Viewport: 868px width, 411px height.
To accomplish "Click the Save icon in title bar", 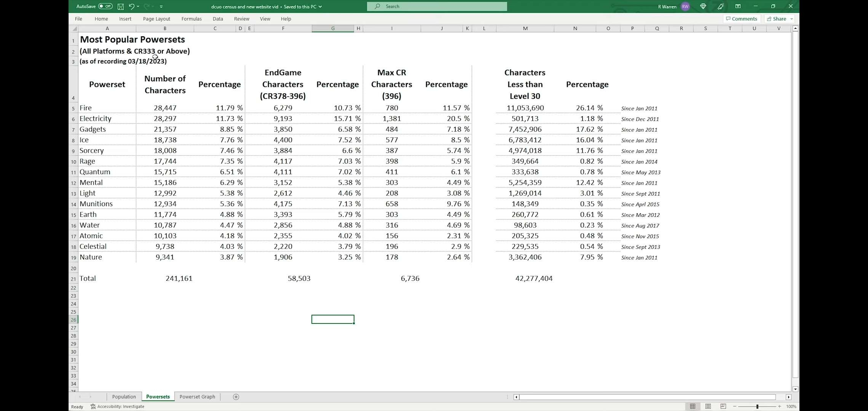I will tap(120, 6).
